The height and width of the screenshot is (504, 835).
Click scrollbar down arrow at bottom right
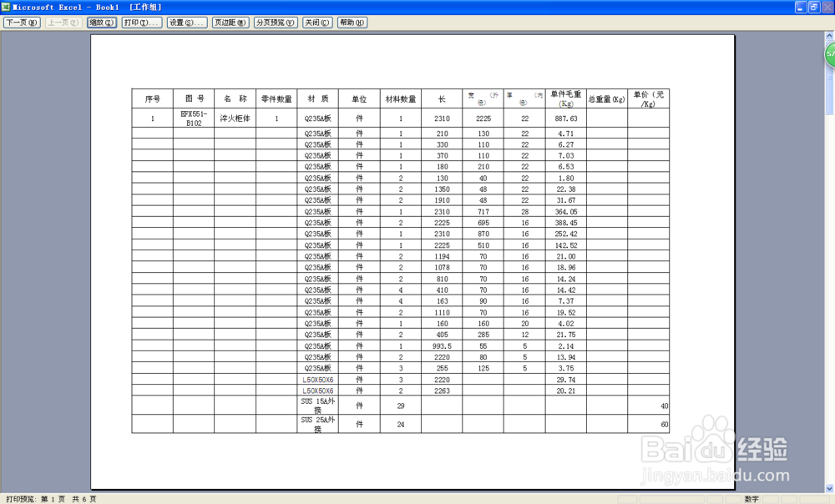(x=829, y=488)
